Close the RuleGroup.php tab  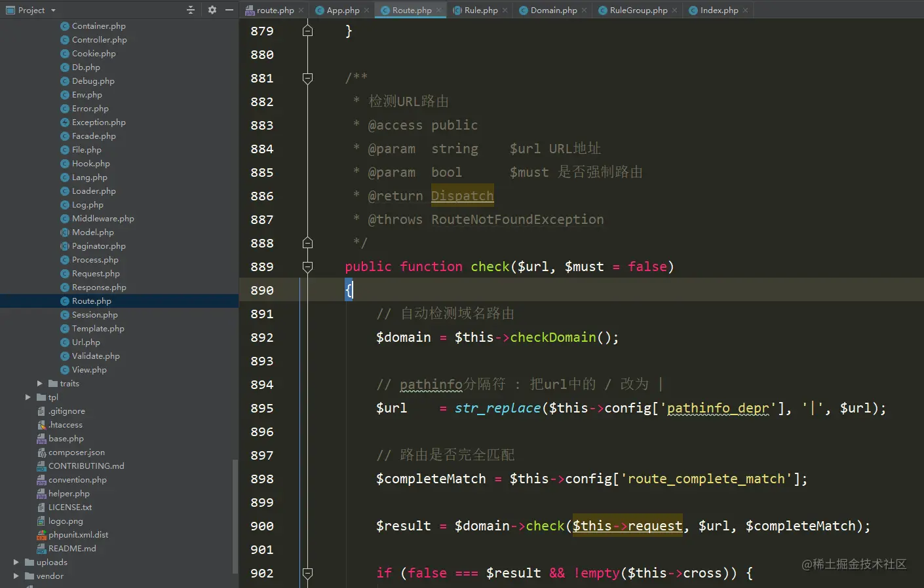[675, 10]
